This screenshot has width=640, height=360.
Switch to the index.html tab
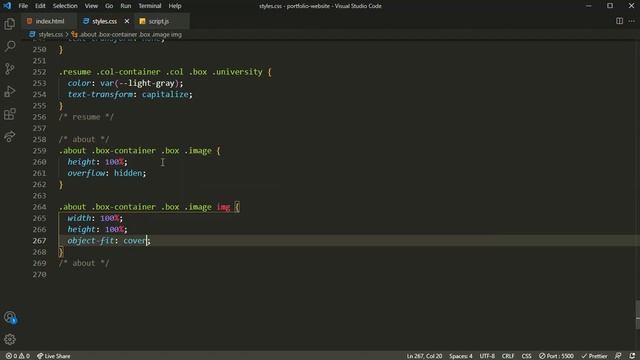click(x=49, y=21)
